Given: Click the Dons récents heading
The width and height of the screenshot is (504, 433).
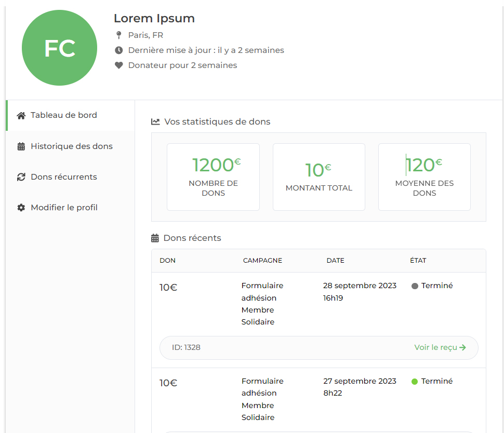Looking at the screenshot, I should click(192, 238).
